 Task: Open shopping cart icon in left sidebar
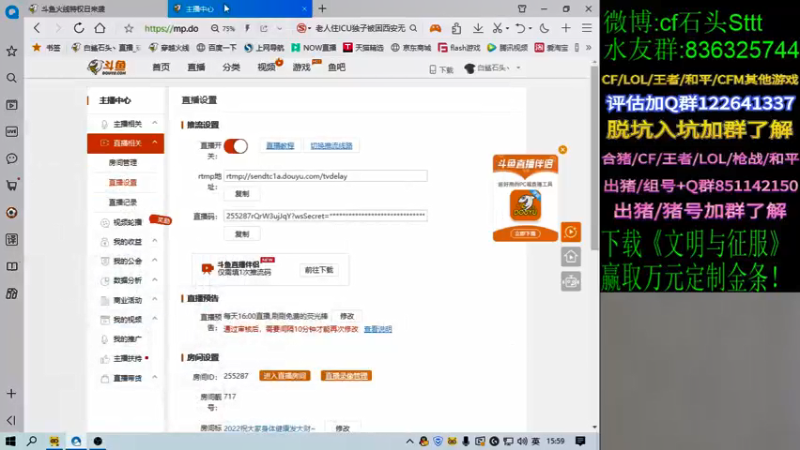(x=11, y=185)
